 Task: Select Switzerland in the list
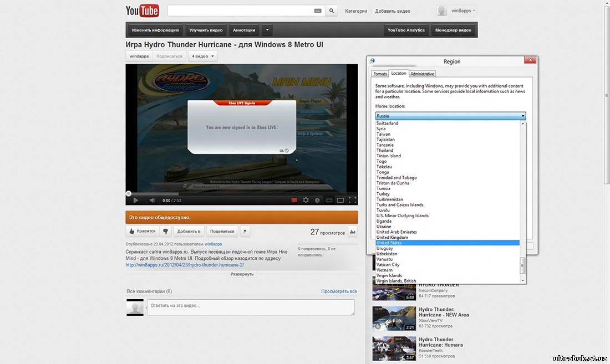[448, 123]
